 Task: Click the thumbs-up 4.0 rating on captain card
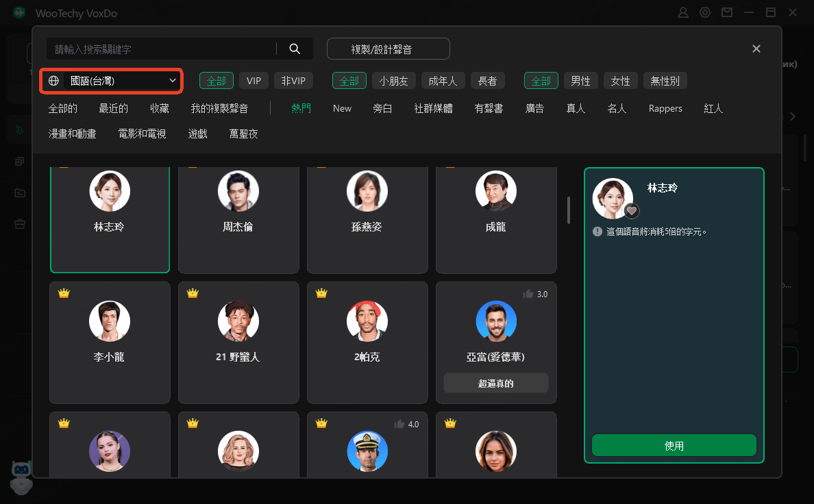point(406,424)
